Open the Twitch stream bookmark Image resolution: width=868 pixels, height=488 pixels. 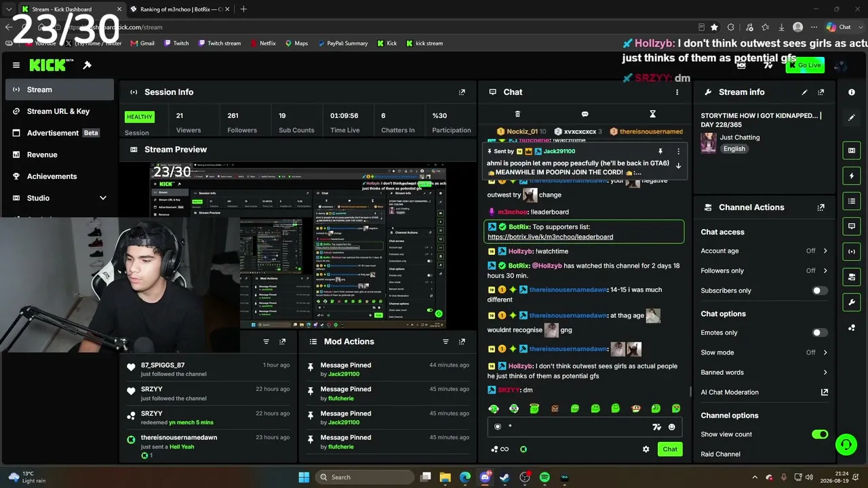pyautogui.click(x=220, y=43)
